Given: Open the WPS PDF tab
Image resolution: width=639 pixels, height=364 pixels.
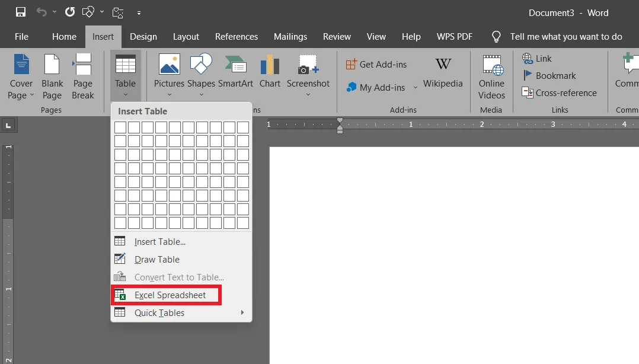Looking at the screenshot, I should pos(455,37).
